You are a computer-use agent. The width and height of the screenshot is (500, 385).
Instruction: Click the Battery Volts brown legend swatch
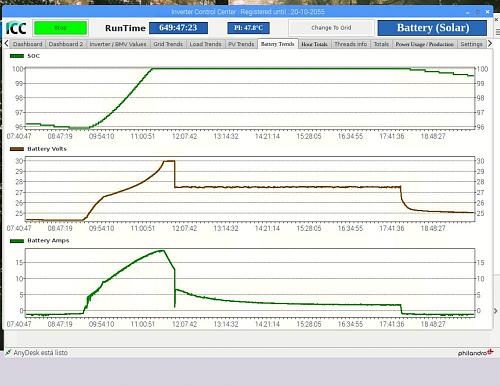coord(17,149)
